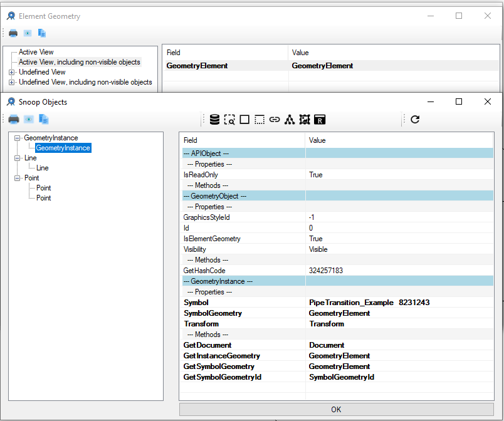Close the Snoop Objects window
This screenshot has width=504, height=421.
(x=488, y=101)
